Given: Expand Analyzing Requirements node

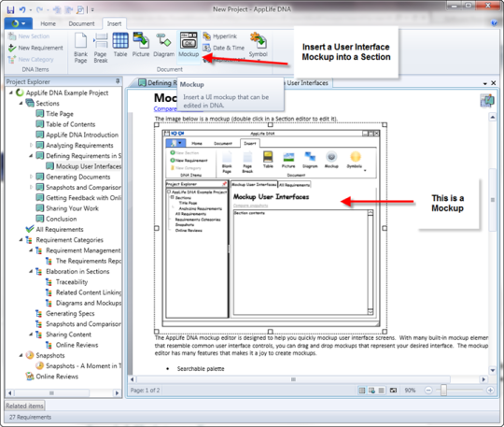Looking at the screenshot, I should point(31,145).
